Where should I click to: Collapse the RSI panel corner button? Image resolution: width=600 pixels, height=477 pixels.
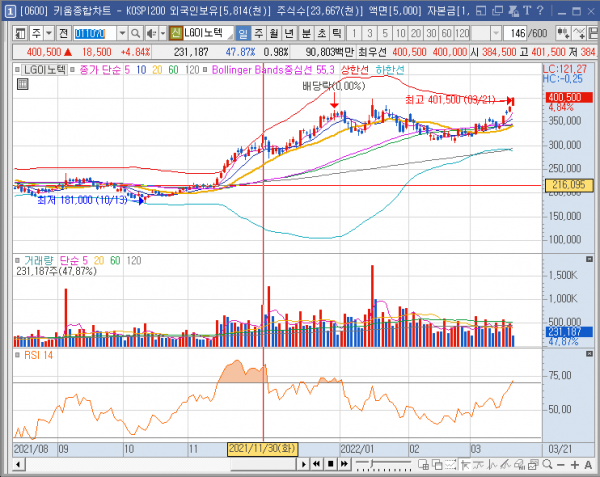tap(589, 354)
